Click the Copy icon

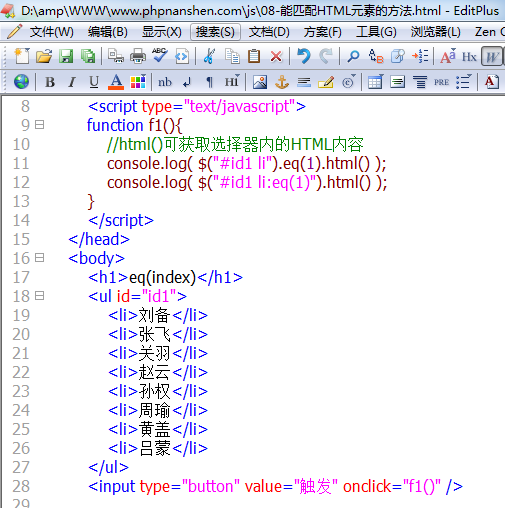click(232, 56)
